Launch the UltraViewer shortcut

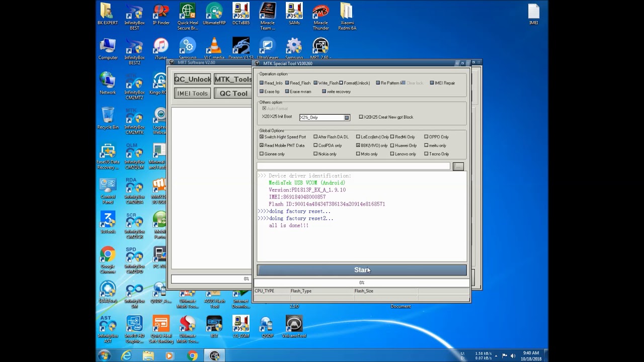point(268,49)
